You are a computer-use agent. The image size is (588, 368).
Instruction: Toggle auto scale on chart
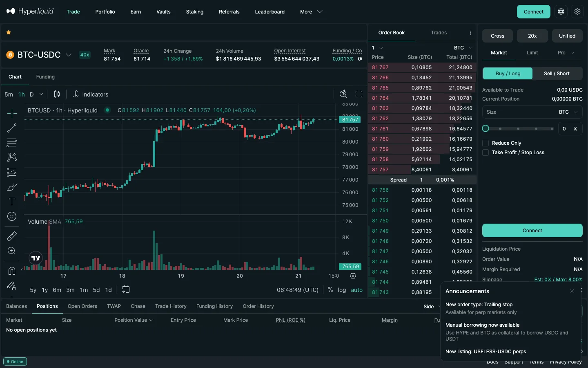click(357, 290)
